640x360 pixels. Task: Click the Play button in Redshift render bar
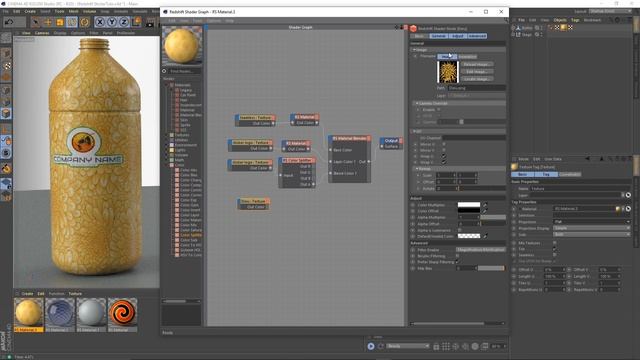[371, 346]
